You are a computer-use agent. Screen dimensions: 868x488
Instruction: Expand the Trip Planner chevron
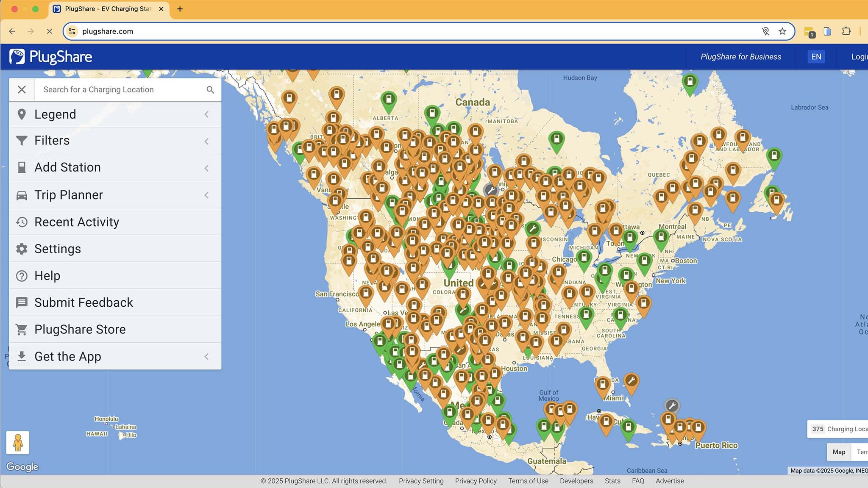[x=206, y=195]
